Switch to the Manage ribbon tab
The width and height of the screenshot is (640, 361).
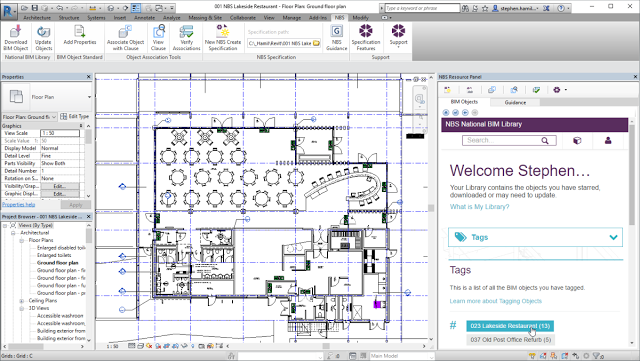(291, 18)
